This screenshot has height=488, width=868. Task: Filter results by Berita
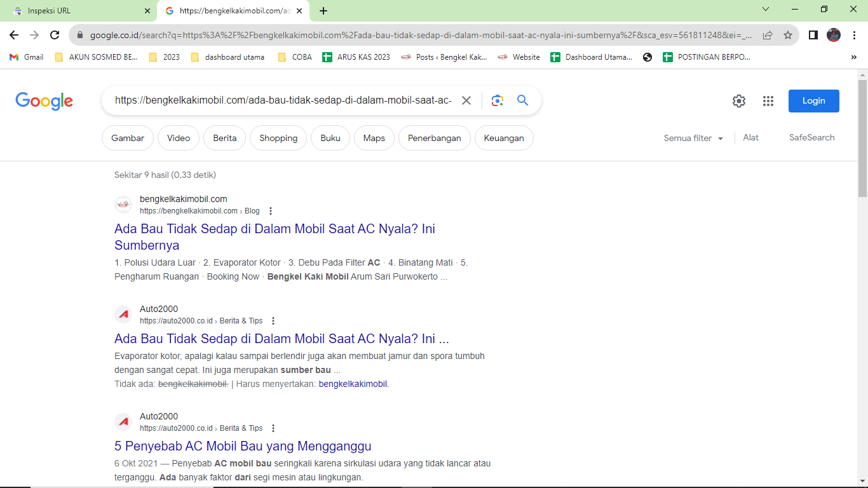point(225,138)
